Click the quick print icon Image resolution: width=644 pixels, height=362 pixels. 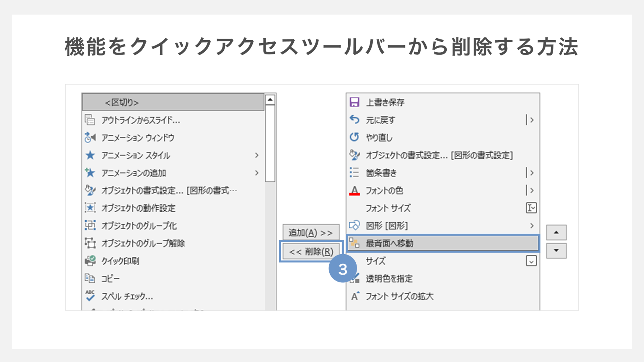[x=90, y=261]
